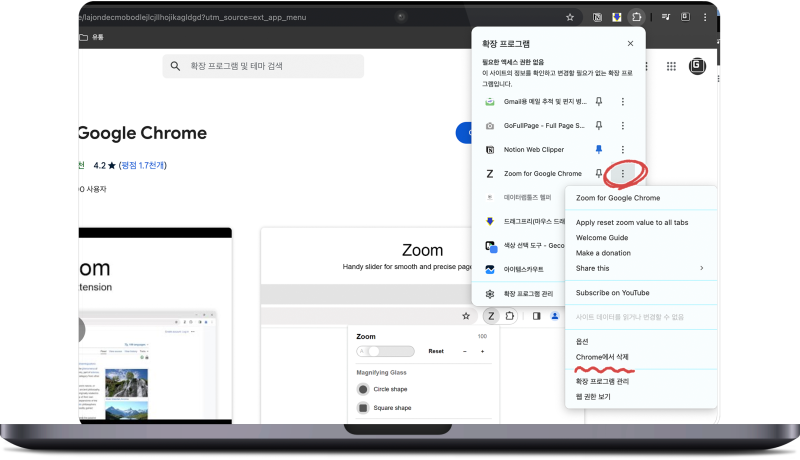Open the left Zoom extension preview thumbnail
Image resolution: width=800 pixels, height=460 pixels.
click(x=155, y=325)
